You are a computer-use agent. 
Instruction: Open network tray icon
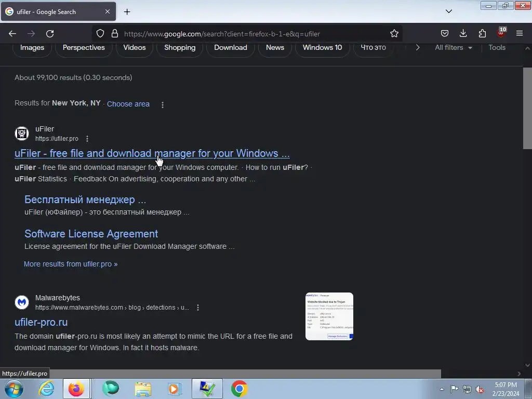click(467, 389)
